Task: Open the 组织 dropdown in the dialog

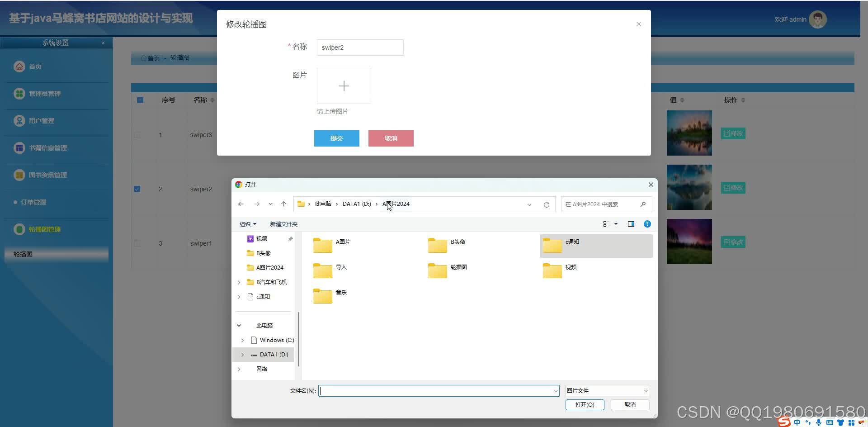Action: [x=248, y=223]
